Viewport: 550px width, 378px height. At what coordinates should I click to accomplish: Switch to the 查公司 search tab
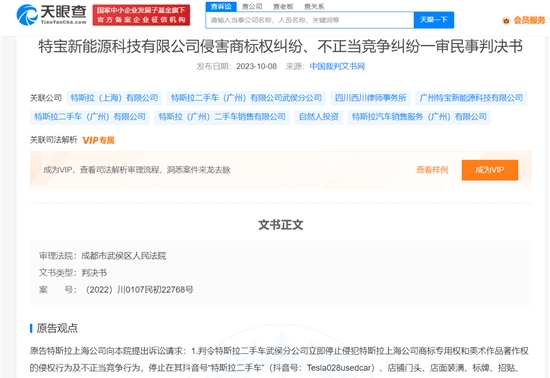click(x=252, y=6)
